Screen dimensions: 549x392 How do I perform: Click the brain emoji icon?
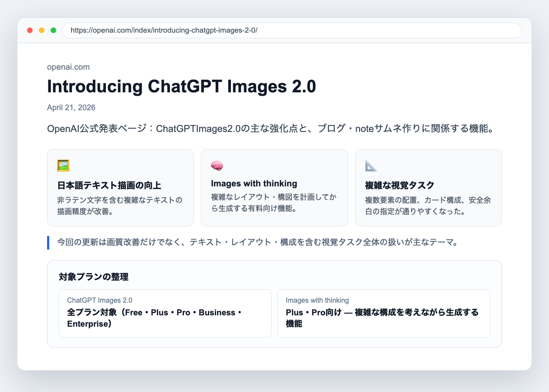coord(217,166)
